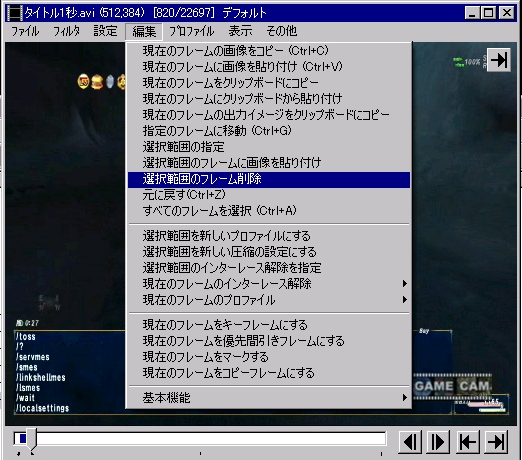Select 現在のフレームの出力イメージをクリップボードにコピー
Viewport: 522px width, 460px height.
269,115
